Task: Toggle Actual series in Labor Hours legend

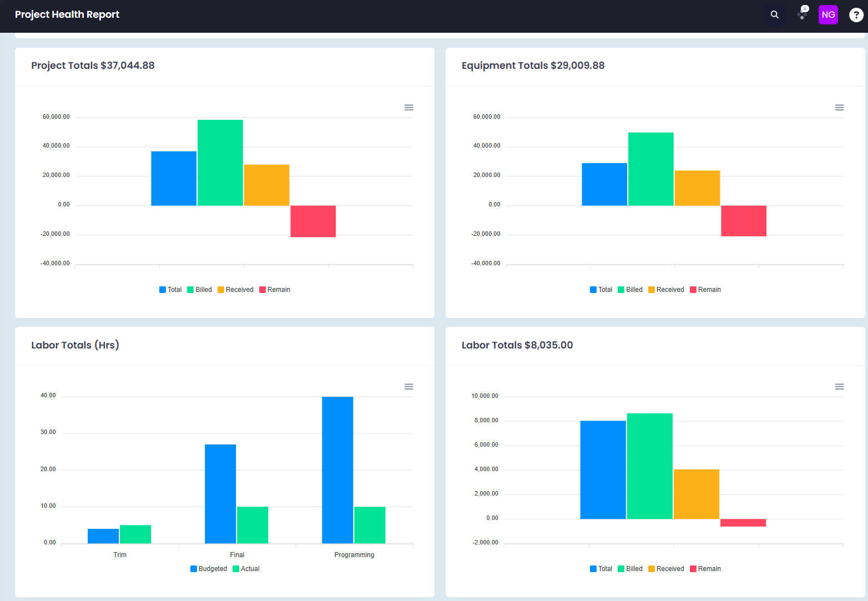Action: pos(246,569)
